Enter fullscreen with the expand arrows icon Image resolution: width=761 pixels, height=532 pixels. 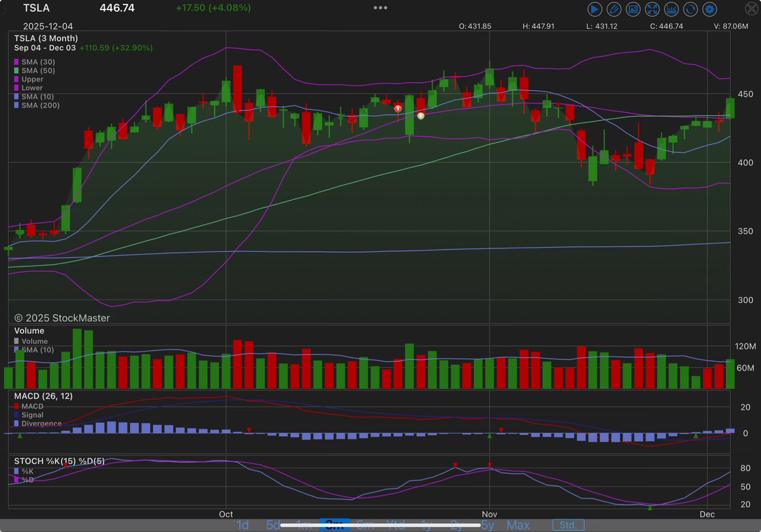651,9
